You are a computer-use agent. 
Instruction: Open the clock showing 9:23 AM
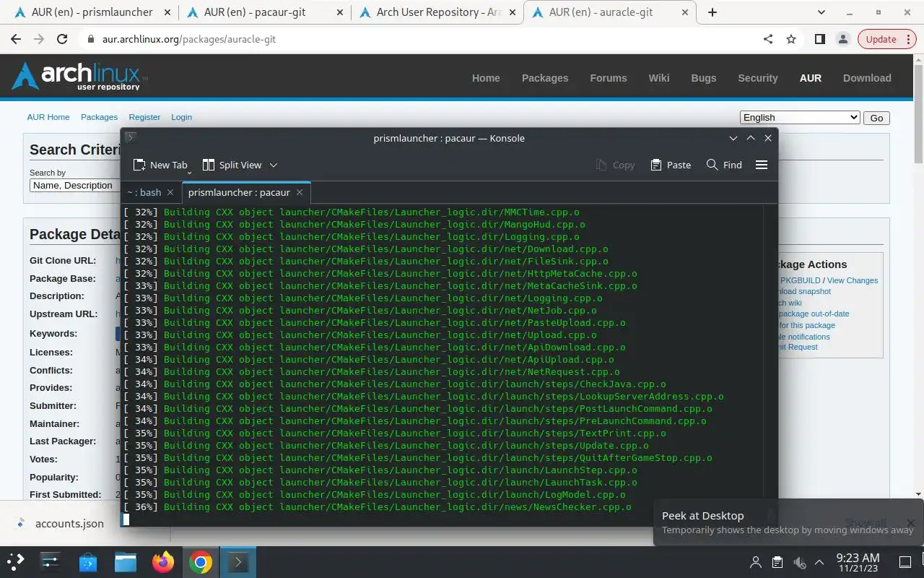(858, 562)
